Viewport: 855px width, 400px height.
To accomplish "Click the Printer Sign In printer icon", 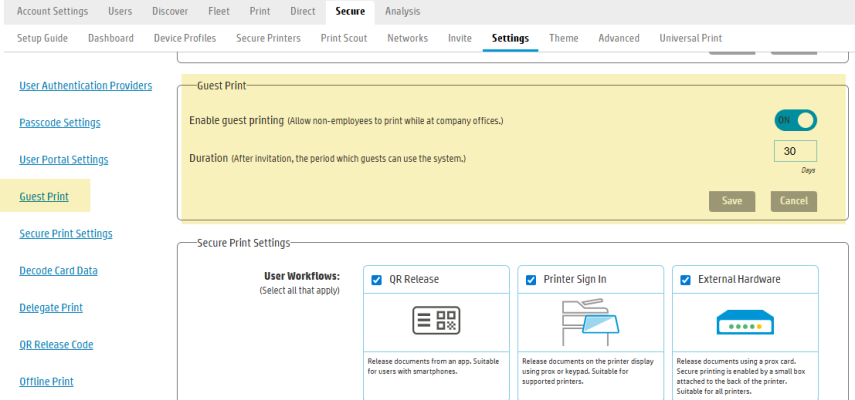I will point(585,321).
